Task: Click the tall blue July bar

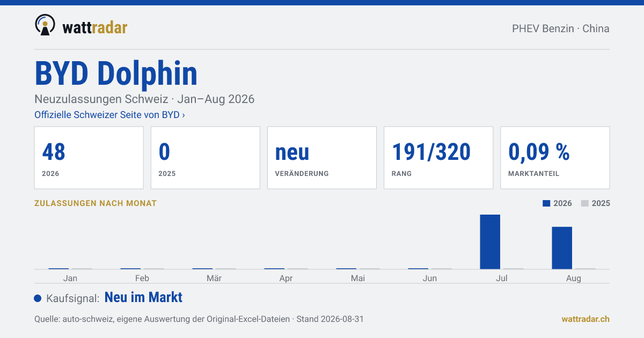Action: point(490,241)
